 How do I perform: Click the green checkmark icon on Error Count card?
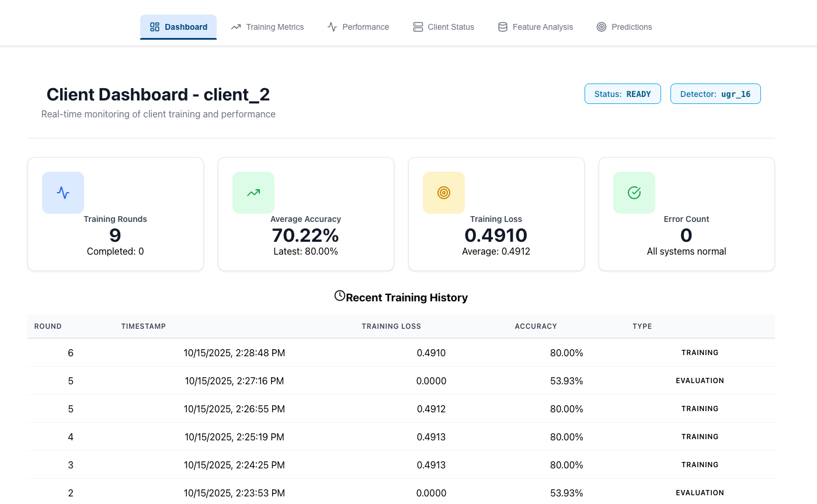point(634,192)
